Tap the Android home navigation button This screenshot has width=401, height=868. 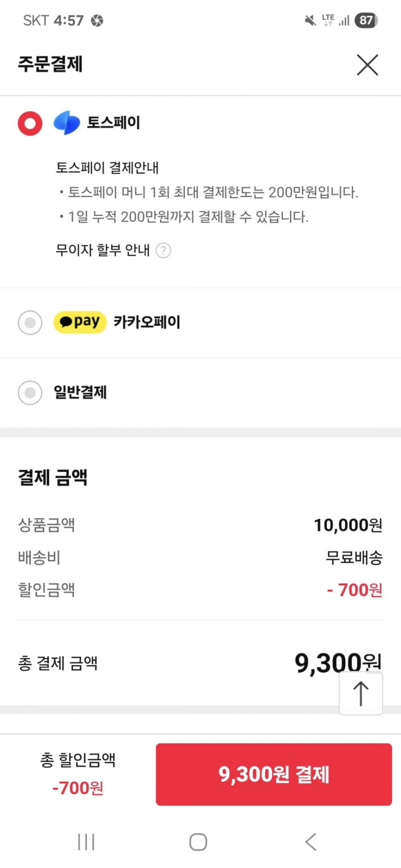pos(198,842)
